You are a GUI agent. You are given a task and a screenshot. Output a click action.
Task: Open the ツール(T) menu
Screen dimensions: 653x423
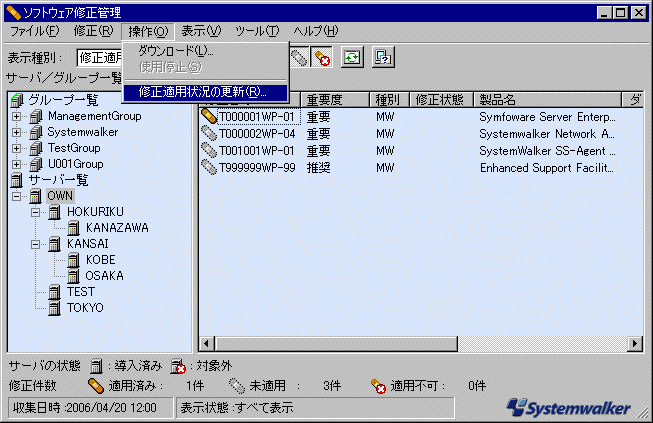pos(257,31)
